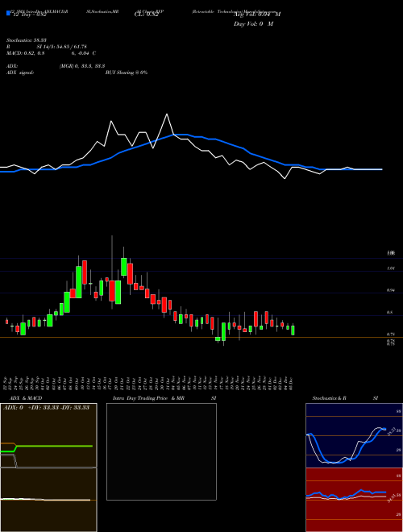Click the 'CL: 0.82' closing price text

(146, 15)
